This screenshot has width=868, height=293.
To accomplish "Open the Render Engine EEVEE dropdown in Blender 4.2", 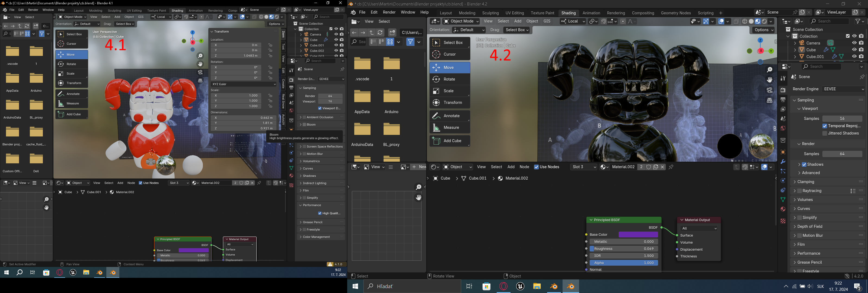I will coord(843,89).
